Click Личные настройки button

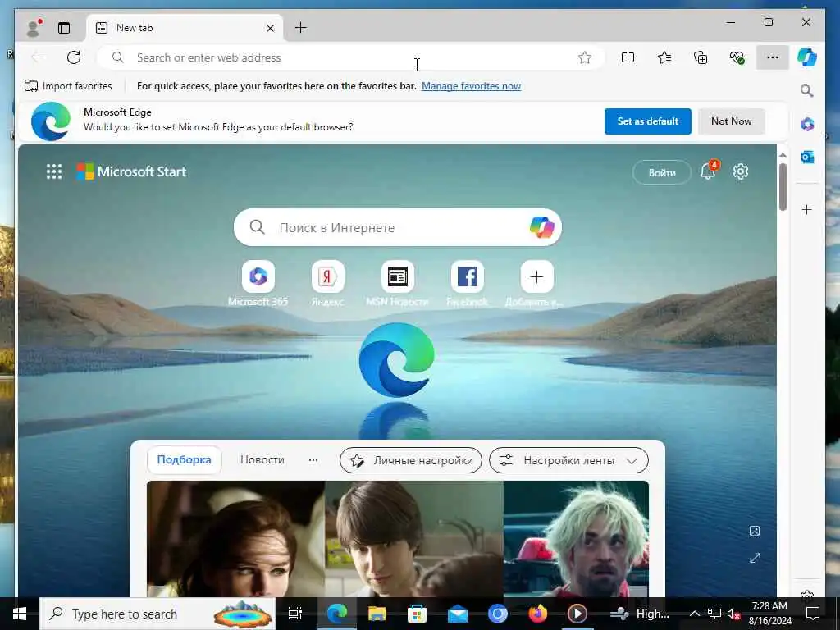[411, 460]
